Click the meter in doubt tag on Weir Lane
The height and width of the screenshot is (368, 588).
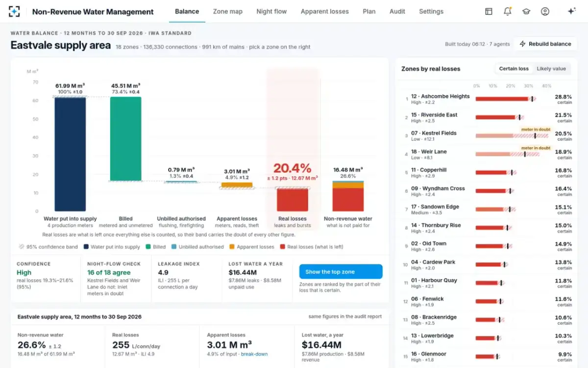[x=536, y=148]
